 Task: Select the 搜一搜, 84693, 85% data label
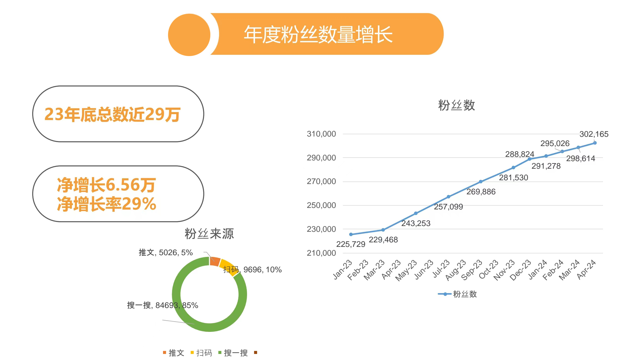click(x=163, y=305)
